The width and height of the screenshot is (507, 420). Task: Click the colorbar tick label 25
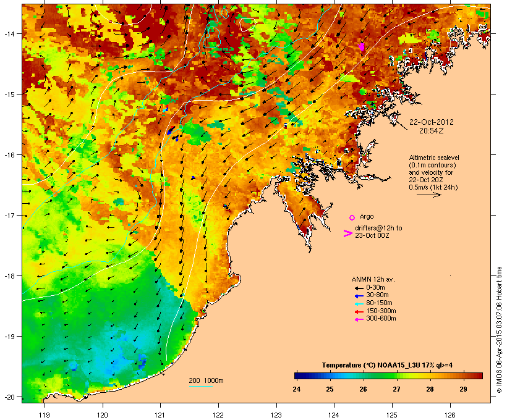[330, 389]
